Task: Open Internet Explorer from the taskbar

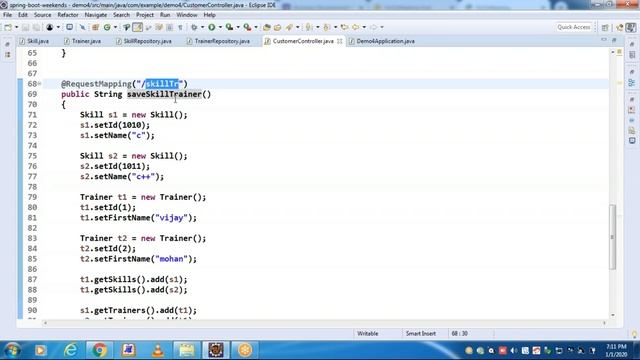Action: pyautogui.click(x=71, y=350)
